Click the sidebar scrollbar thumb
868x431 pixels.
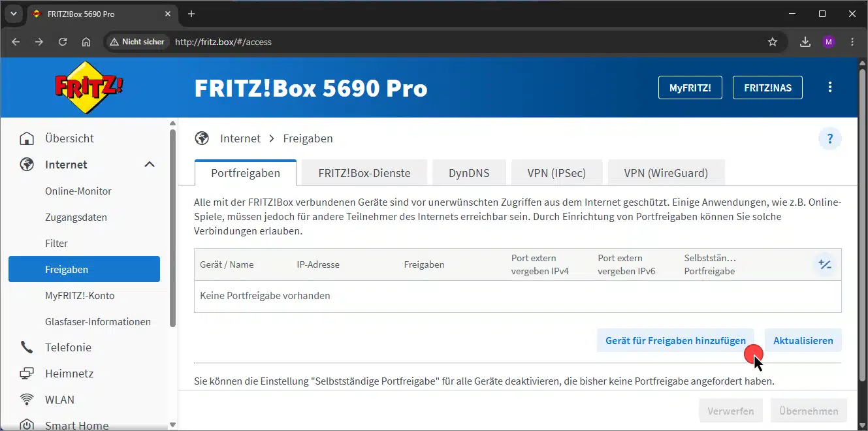coord(172,227)
